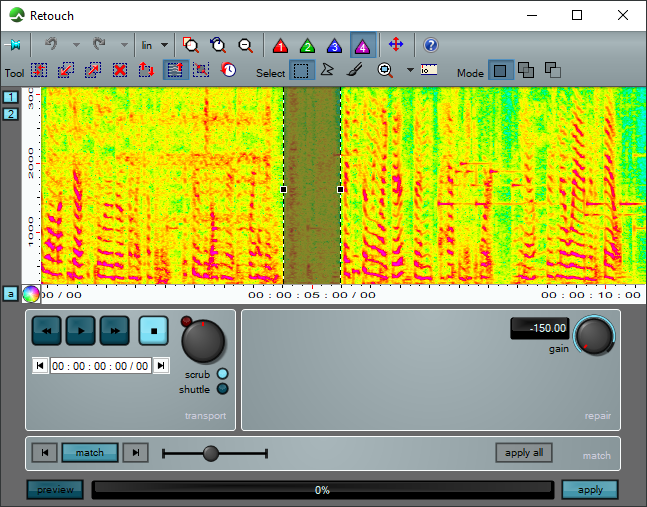Toggle channel 2 button
This screenshot has height=507, width=647.
11,114
